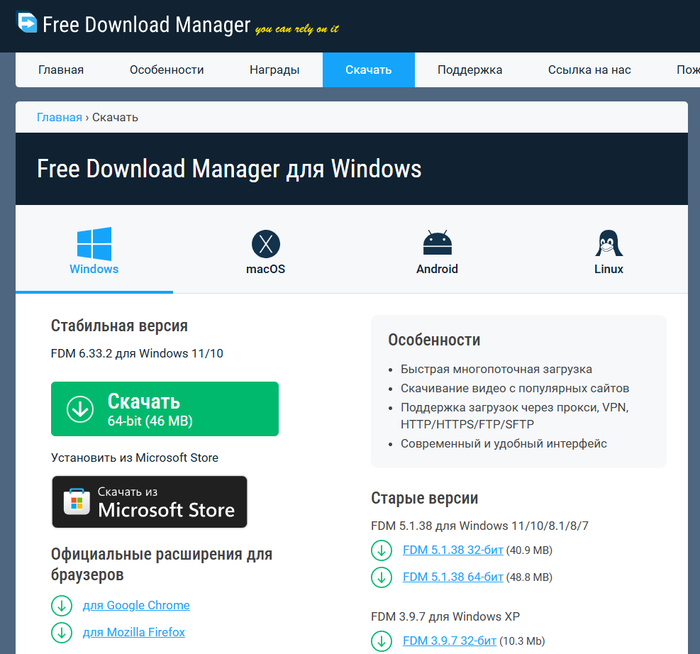Select the macOS X icon

pos(266,244)
